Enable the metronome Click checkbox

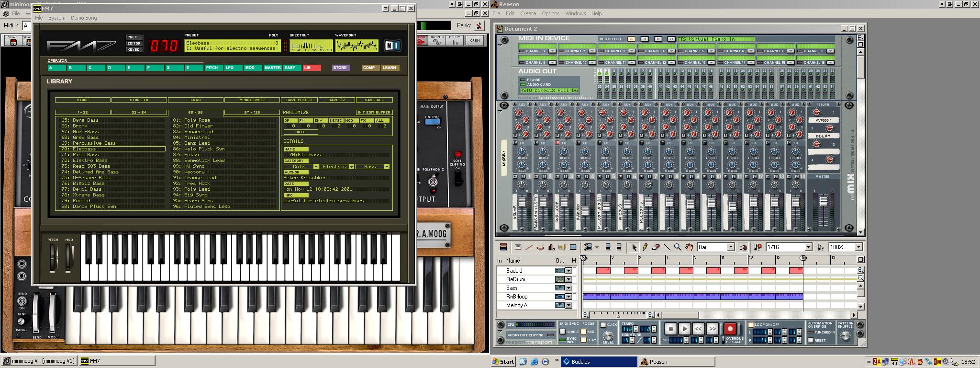(x=603, y=325)
